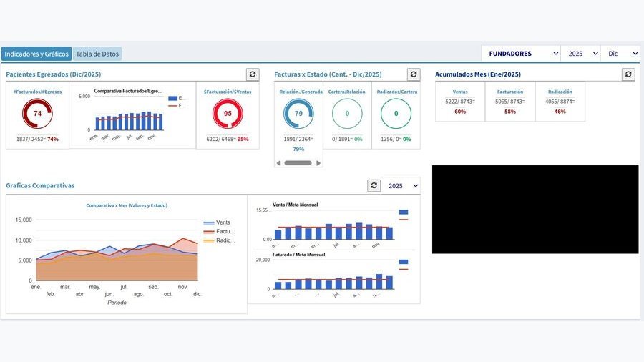Click the Facturación 58% value
Screen dimensions: 644x362
(x=510, y=112)
